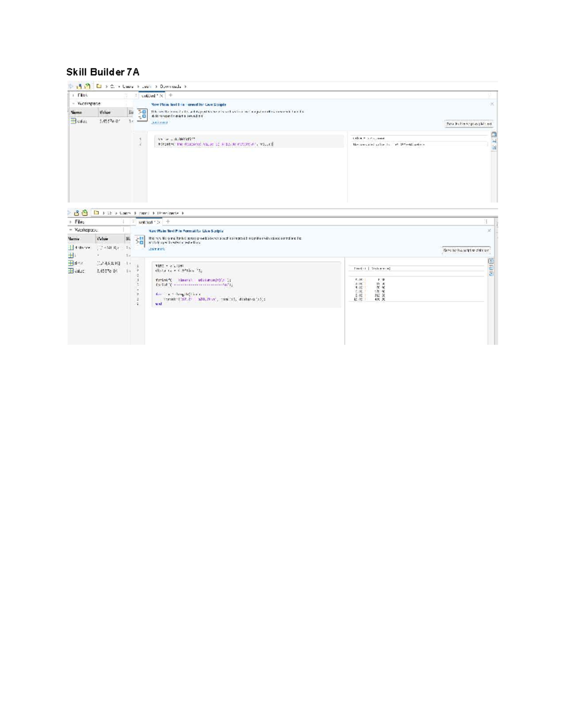Collapse the Workspace panel in upper MATLAB screenshot
Image resolution: width=563 pixels, height=728 pixels.
[x=74, y=104]
